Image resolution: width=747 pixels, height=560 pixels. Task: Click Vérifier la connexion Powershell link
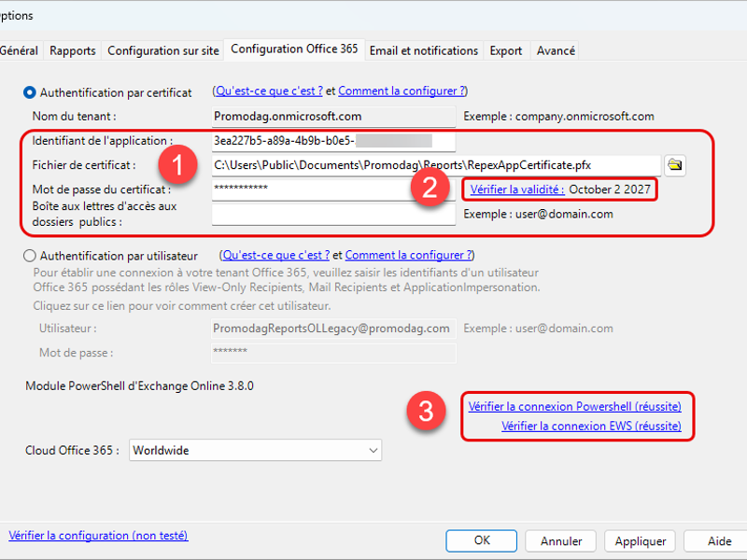(x=574, y=407)
